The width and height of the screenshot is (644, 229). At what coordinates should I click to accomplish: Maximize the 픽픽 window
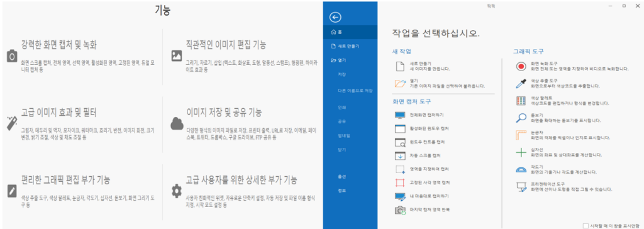point(623,6)
